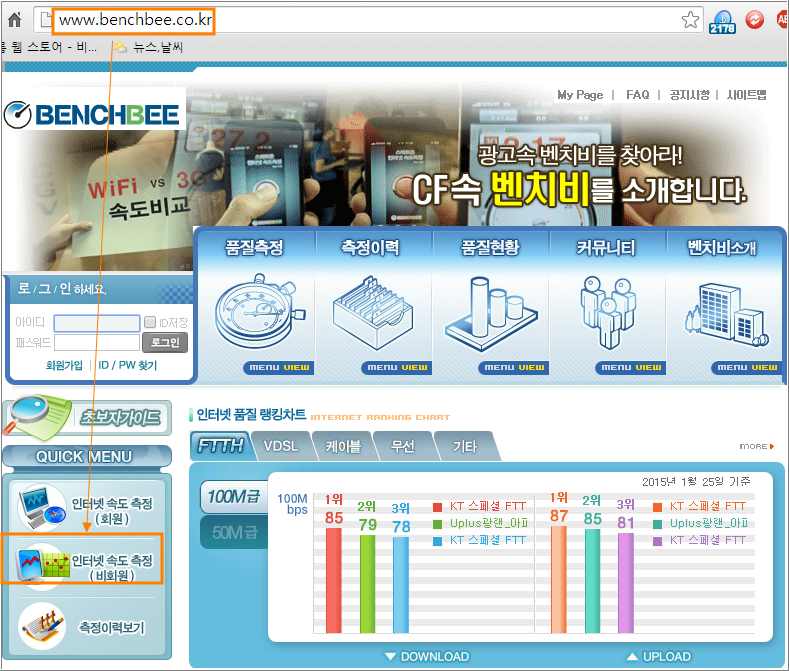Click the orange 1위 upload bar
This screenshot has height=671, width=789.
point(559,579)
